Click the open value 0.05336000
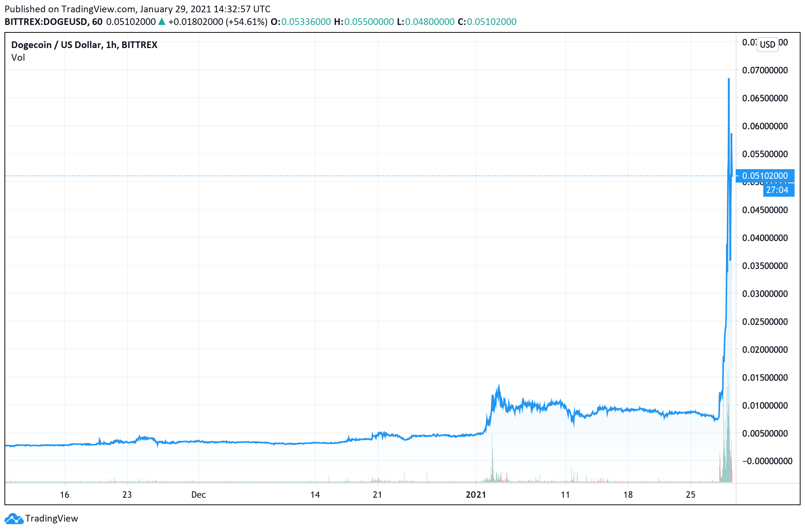This screenshot has height=532, width=805. (x=306, y=22)
